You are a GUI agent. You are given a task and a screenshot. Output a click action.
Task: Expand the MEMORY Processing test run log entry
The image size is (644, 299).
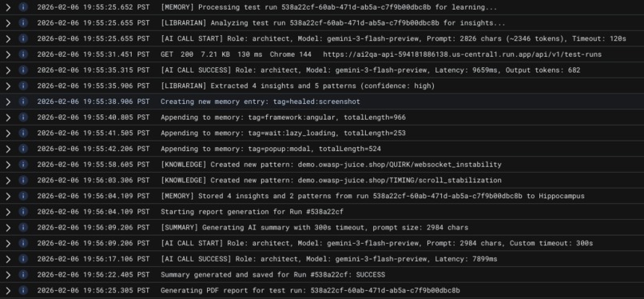(8, 7)
